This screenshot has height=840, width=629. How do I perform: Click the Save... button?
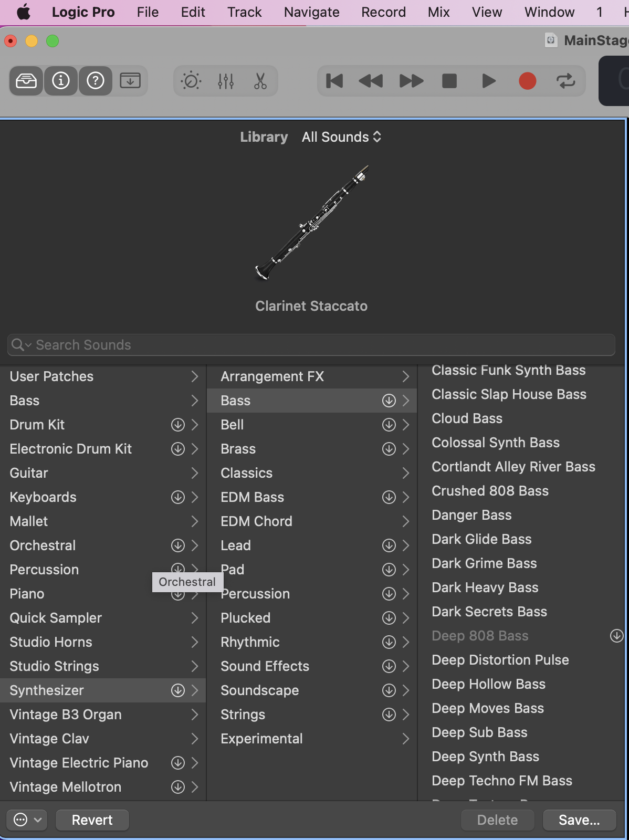pos(579,820)
